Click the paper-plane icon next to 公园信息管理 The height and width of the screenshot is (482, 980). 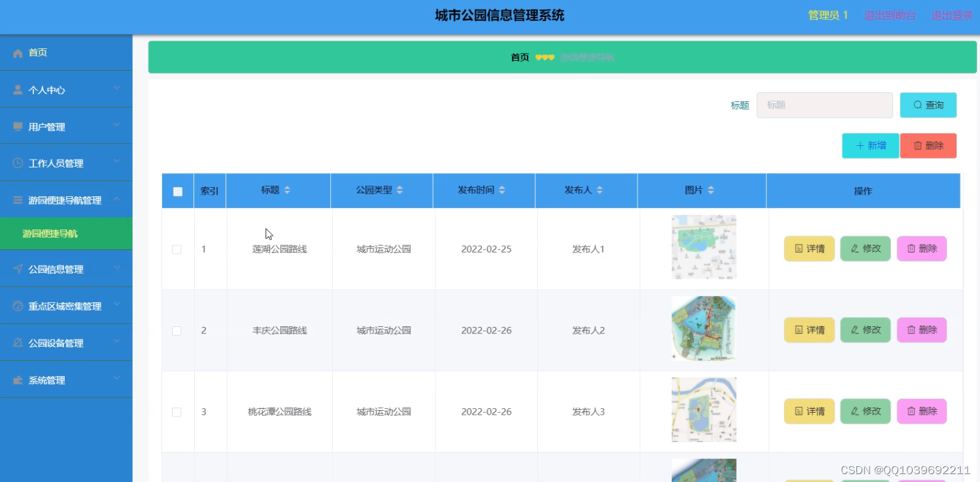[x=16, y=268]
